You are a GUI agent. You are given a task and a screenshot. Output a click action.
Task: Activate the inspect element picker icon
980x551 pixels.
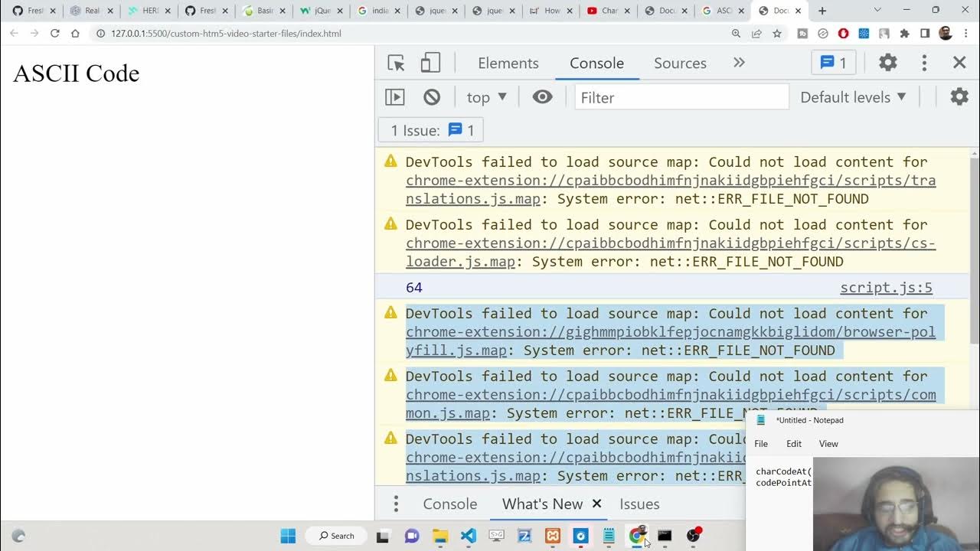(x=396, y=63)
